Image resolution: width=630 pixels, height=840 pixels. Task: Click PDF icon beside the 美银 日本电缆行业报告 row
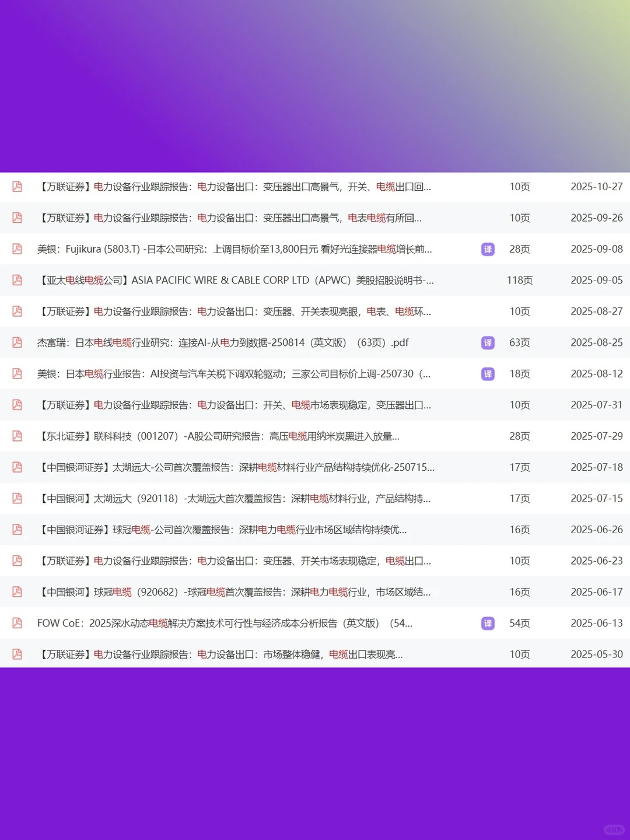click(x=17, y=374)
